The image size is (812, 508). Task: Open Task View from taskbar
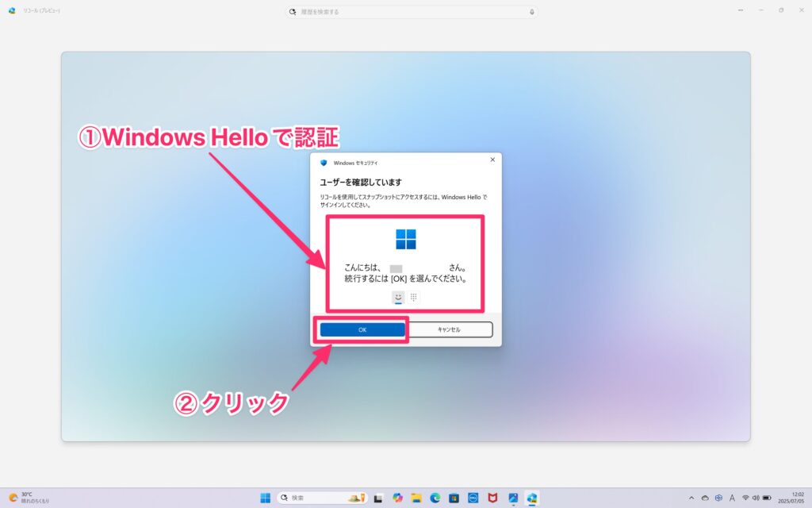378,498
